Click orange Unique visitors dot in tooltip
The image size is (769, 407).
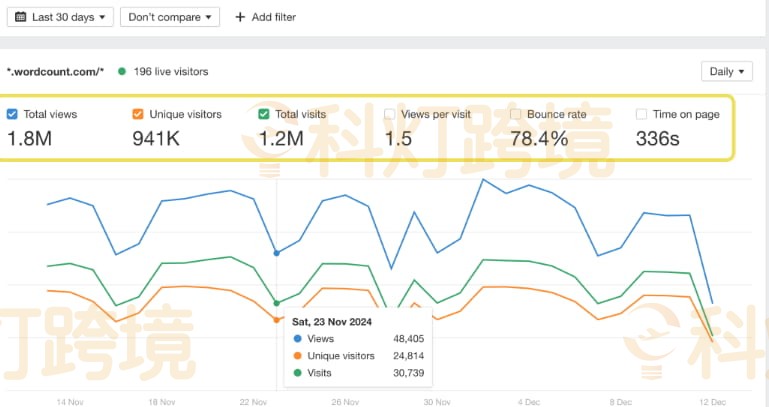pos(297,356)
